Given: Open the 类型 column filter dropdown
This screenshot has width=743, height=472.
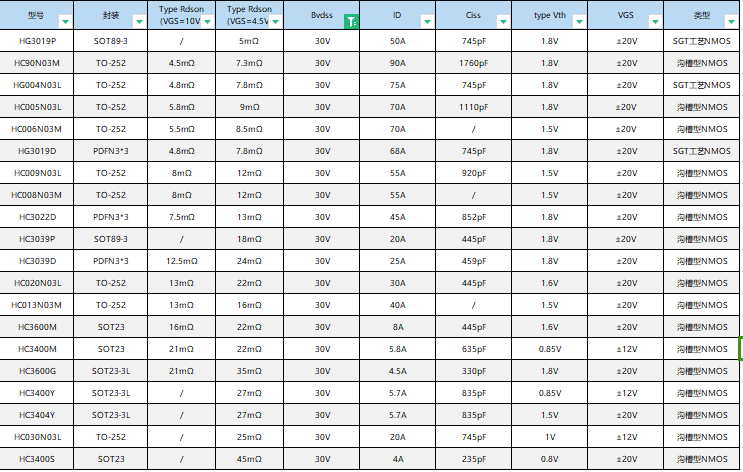Looking at the screenshot, I should [733, 21].
